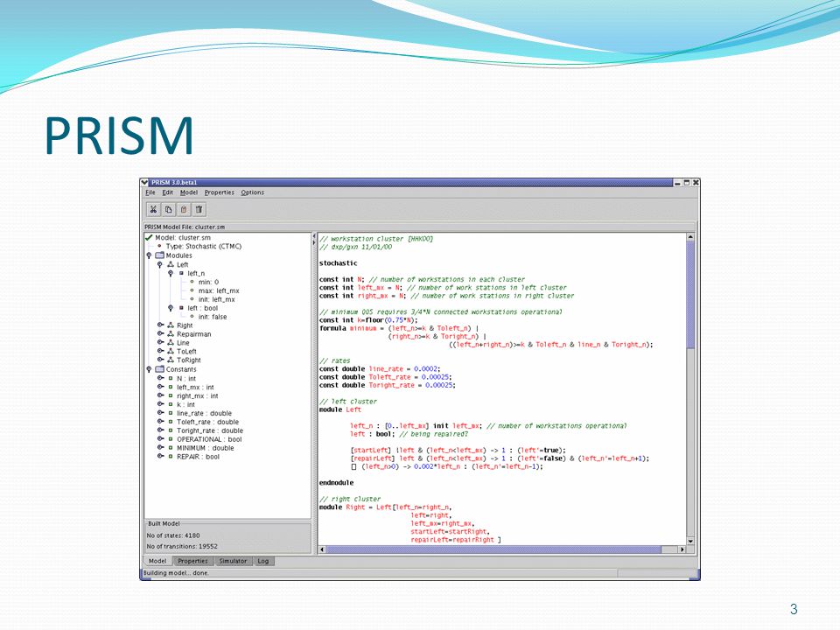Image resolution: width=840 pixels, height=630 pixels.
Task: Click the editor scroll-down arrow
Action: [x=690, y=541]
